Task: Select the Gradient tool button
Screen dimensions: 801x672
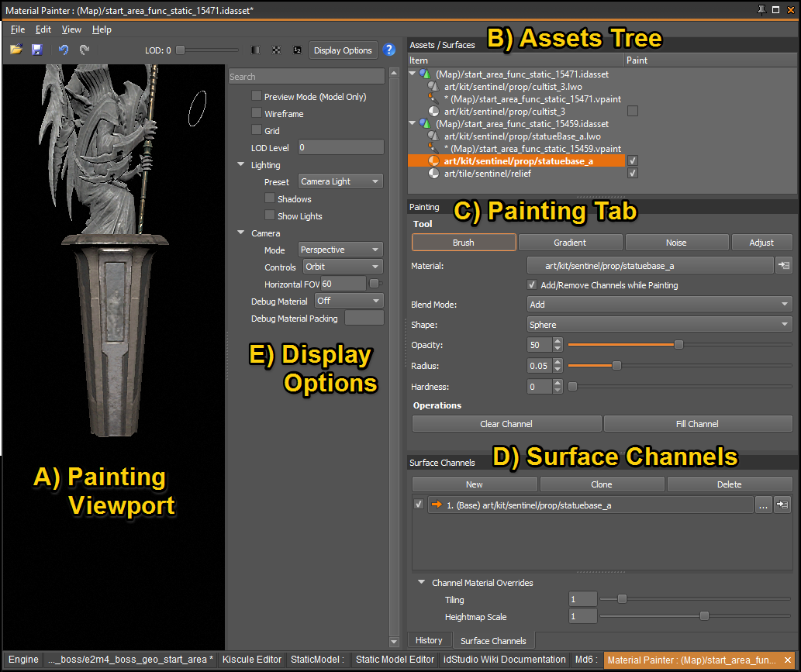Action: 570,243
